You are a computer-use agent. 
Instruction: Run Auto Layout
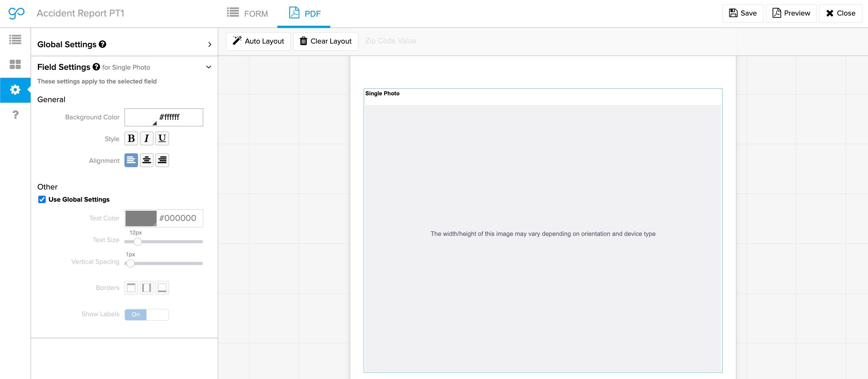tap(258, 41)
